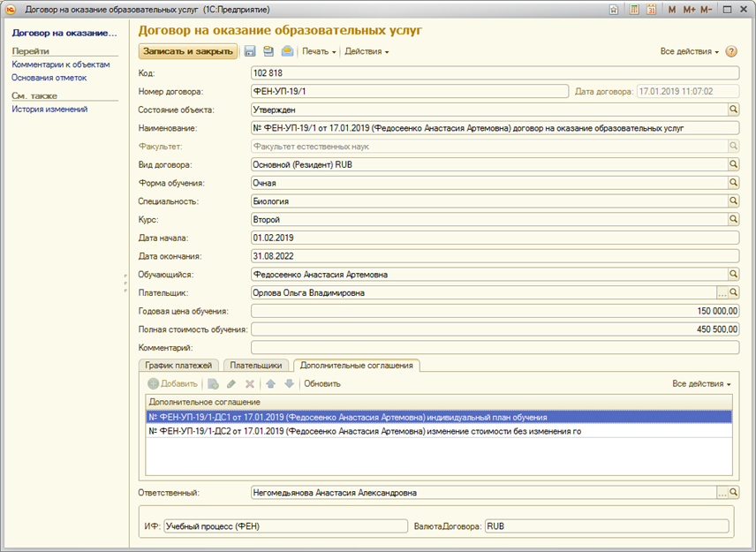The width and height of the screenshot is (756, 552).
Task: Click the delete X icon in agreements toolbar
Action: tap(250, 384)
